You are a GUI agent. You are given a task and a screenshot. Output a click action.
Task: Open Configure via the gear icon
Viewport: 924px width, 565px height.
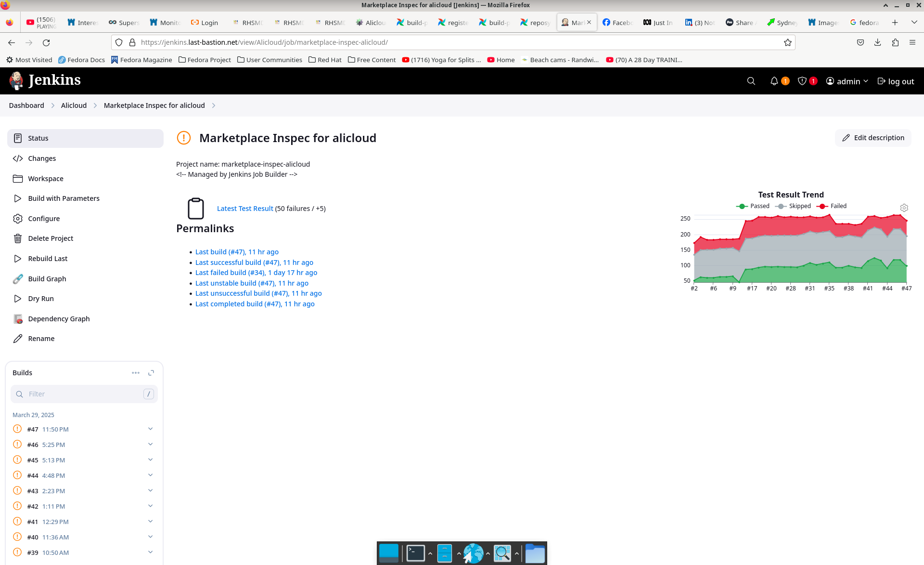[18, 218]
